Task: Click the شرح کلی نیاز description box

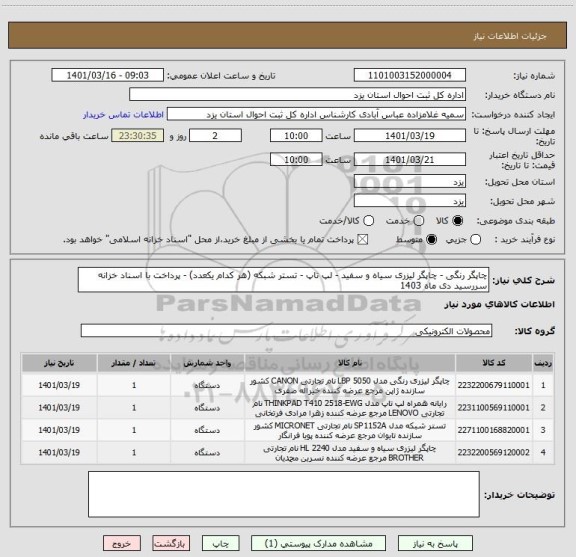Action: pyautogui.click(x=284, y=280)
